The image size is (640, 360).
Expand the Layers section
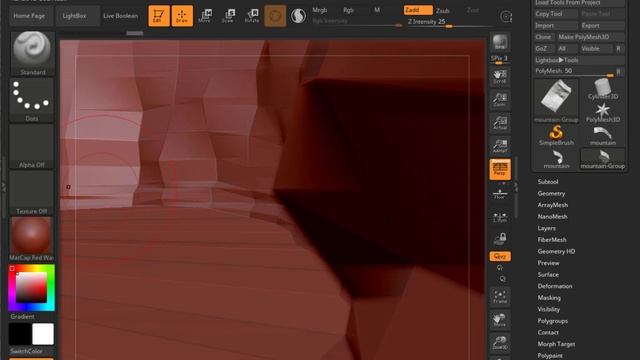(547, 228)
